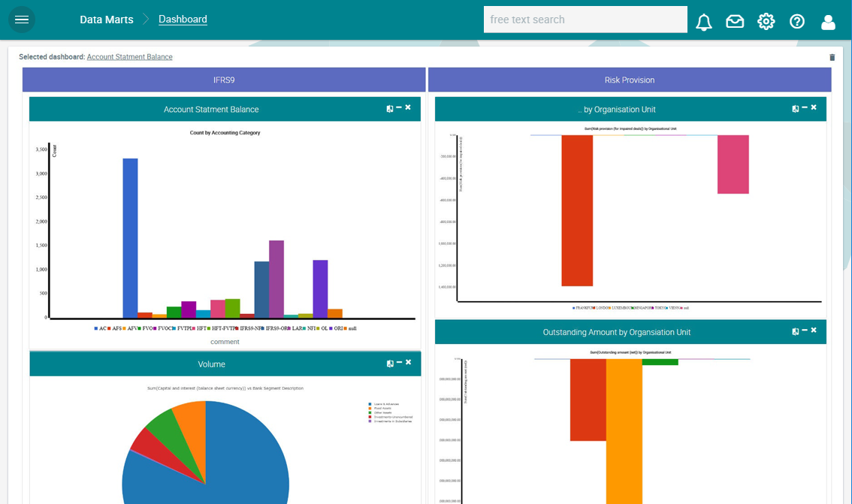This screenshot has width=852, height=504.
Task: Open the hamburger navigation menu
Action: coord(21,20)
